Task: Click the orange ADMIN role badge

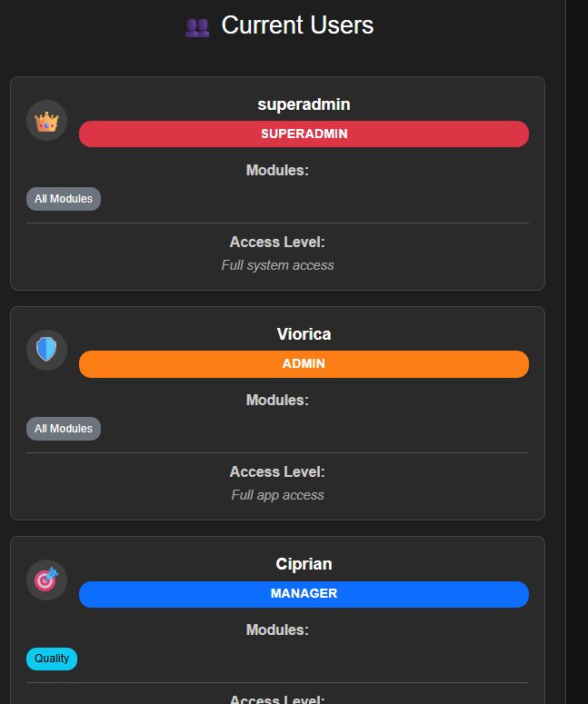Action: [304, 364]
